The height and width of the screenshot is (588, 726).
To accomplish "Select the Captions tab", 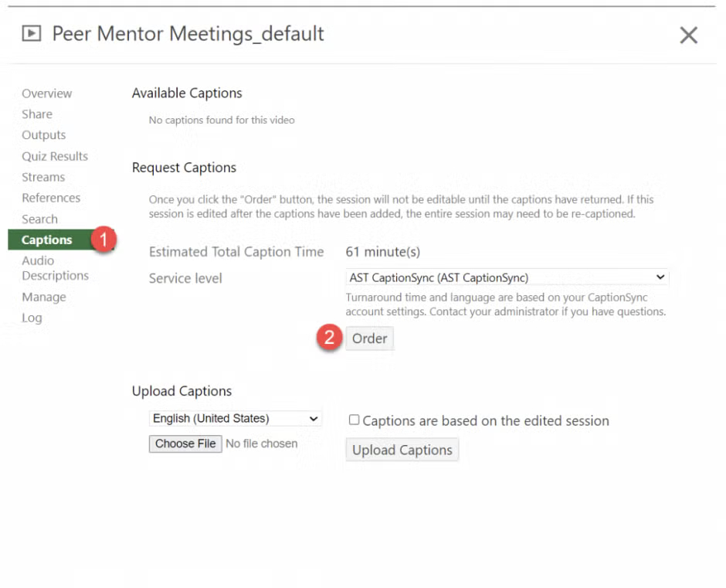I will pyautogui.click(x=47, y=240).
